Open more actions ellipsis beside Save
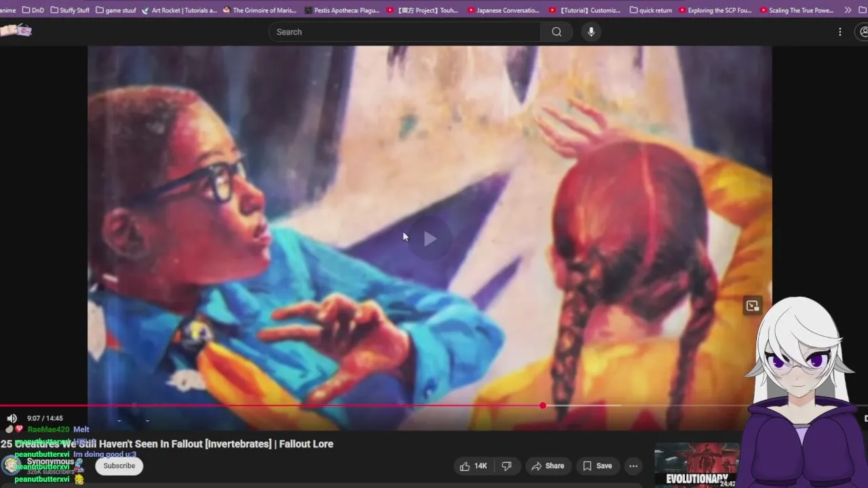The image size is (868, 488). [x=633, y=466]
